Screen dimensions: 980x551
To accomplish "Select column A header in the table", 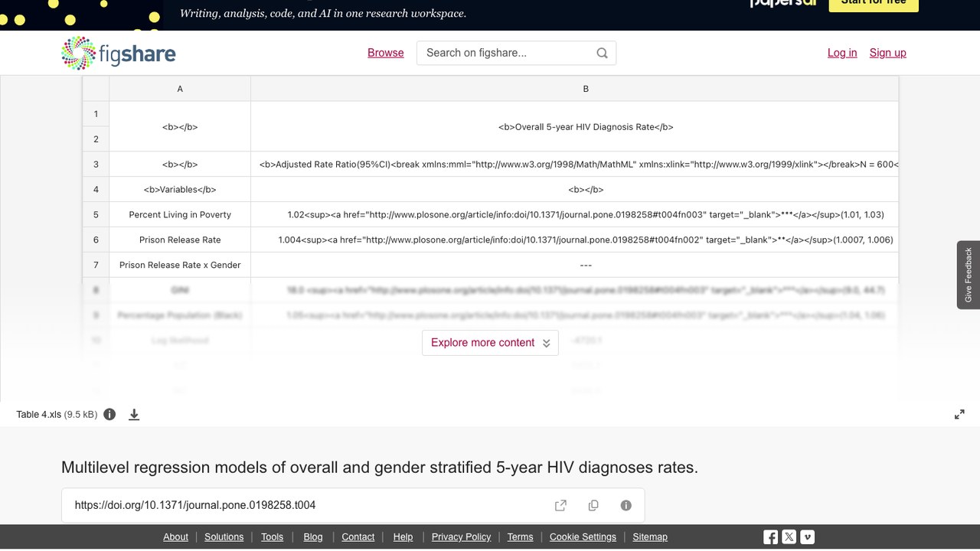I will tap(180, 89).
